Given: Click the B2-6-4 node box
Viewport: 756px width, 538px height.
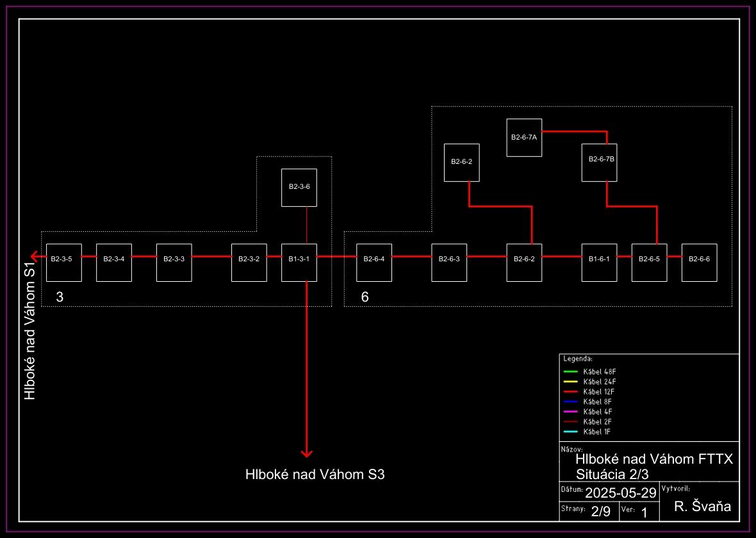Looking at the screenshot, I should pyautogui.click(x=374, y=263).
